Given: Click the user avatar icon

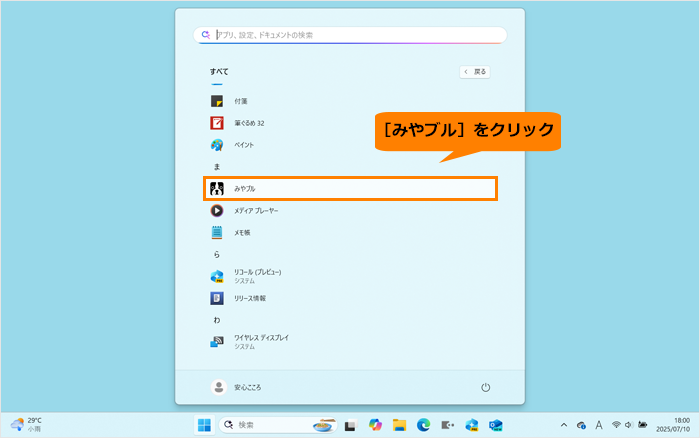Looking at the screenshot, I should click(x=219, y=387).
